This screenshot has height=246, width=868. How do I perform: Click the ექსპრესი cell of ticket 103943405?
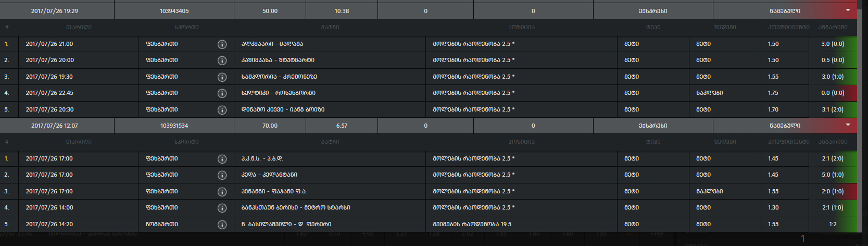coord(653,11)
